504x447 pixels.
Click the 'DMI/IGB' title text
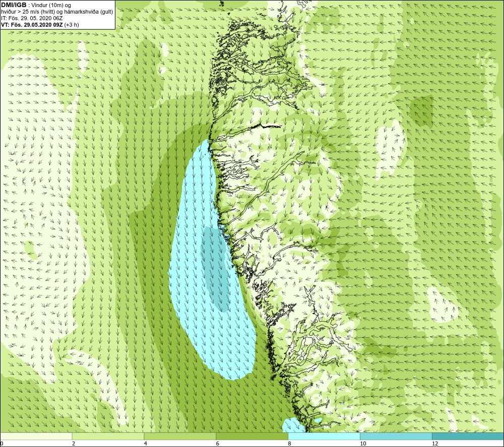tap(14, 5)
